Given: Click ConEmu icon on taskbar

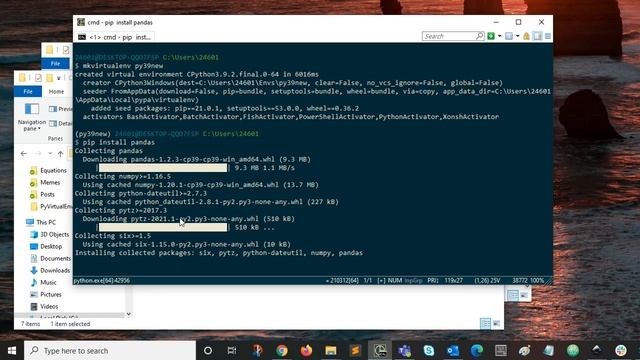Looking at the screenshot, I should (380, 351).
